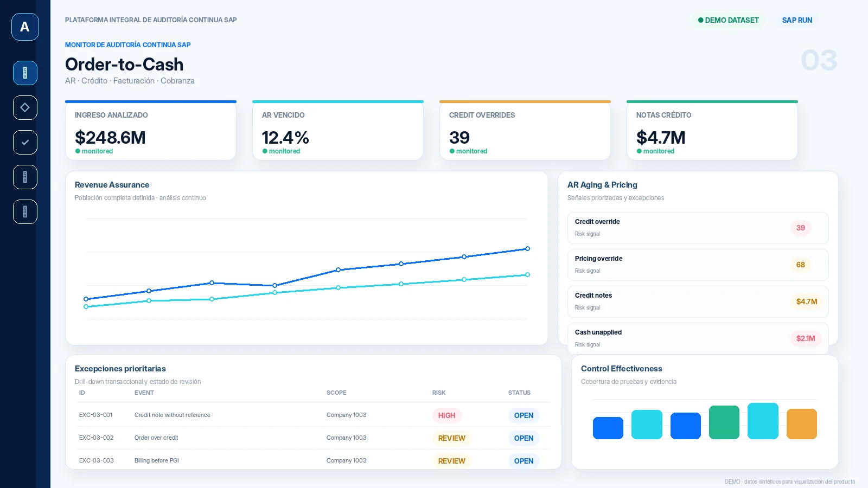The height and width of the screenshot is (488, 868).
Task: Click HIGH risk badge for EXC-03-001
Action: pyautogui.click(x=447, y=415)
